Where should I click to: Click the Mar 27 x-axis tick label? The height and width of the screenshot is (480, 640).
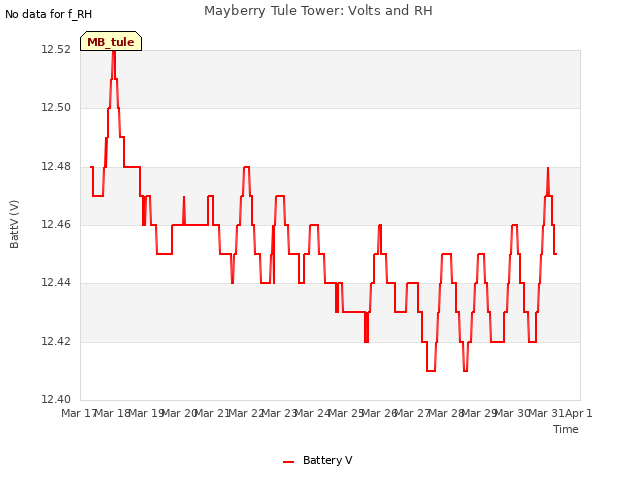pos(413,413)
